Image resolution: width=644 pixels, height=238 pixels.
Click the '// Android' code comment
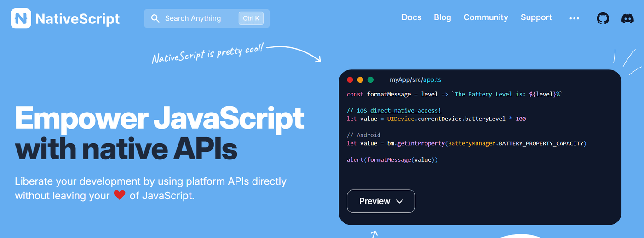(x=363, y=135)
